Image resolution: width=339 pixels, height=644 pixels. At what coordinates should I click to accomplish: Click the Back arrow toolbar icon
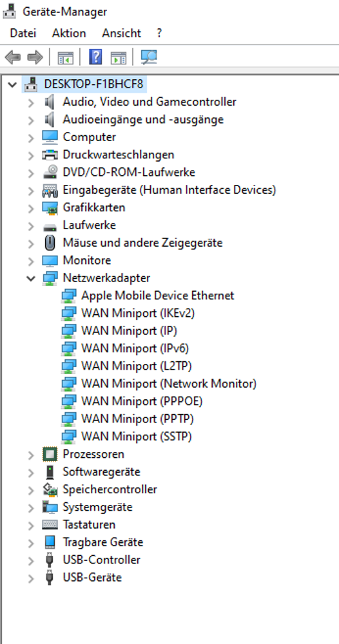[13, 57]
